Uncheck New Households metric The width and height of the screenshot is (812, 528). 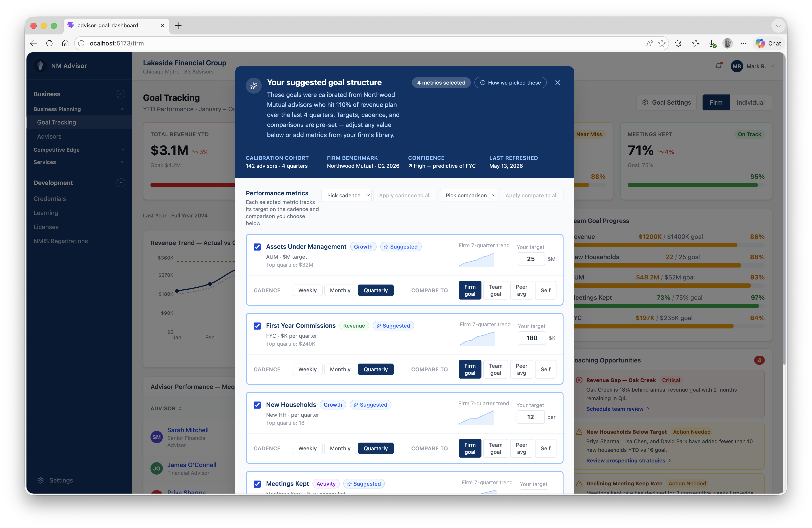click(x=257, y=405)
